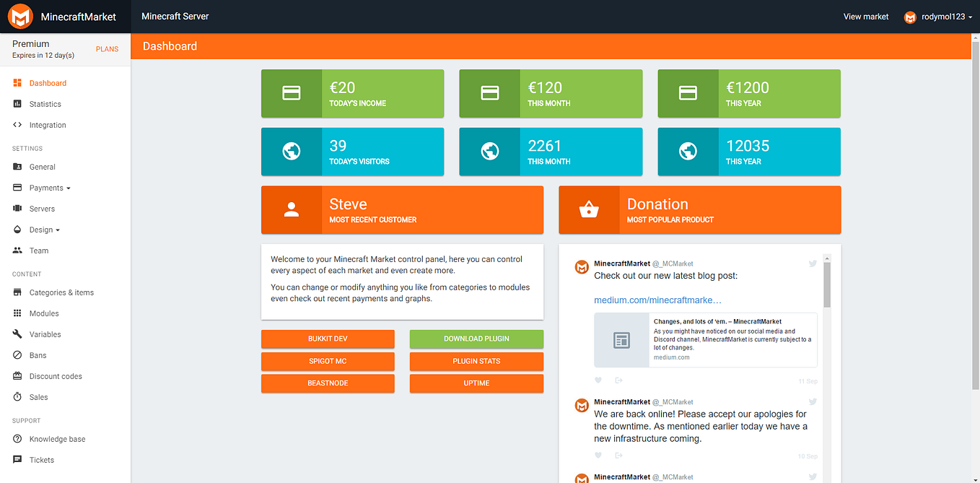Viewport: 980px width, 483px height.
Task: Click the Discount codes gift icon
Action: [x=17, y=376]
